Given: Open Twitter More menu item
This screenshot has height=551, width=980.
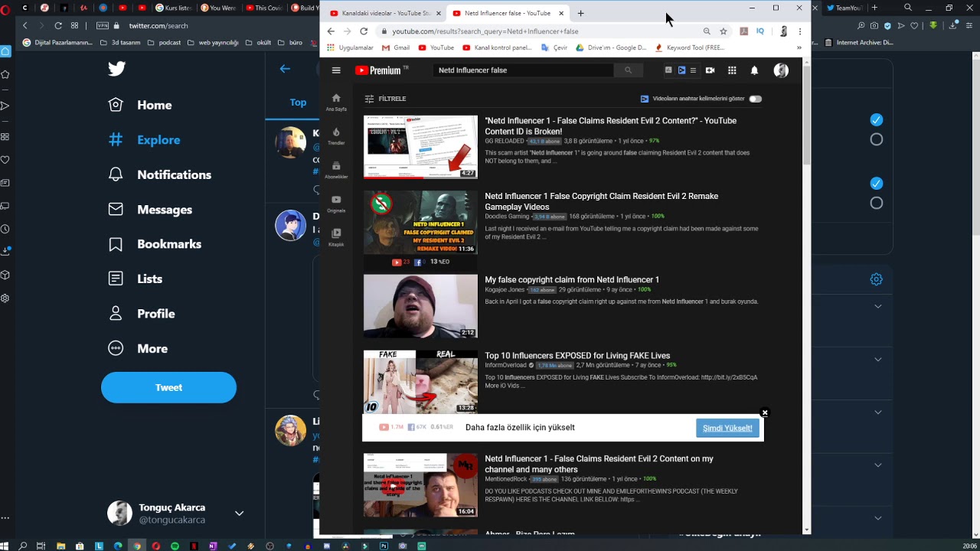Looking at the screenshot, I should coord(139,348).
